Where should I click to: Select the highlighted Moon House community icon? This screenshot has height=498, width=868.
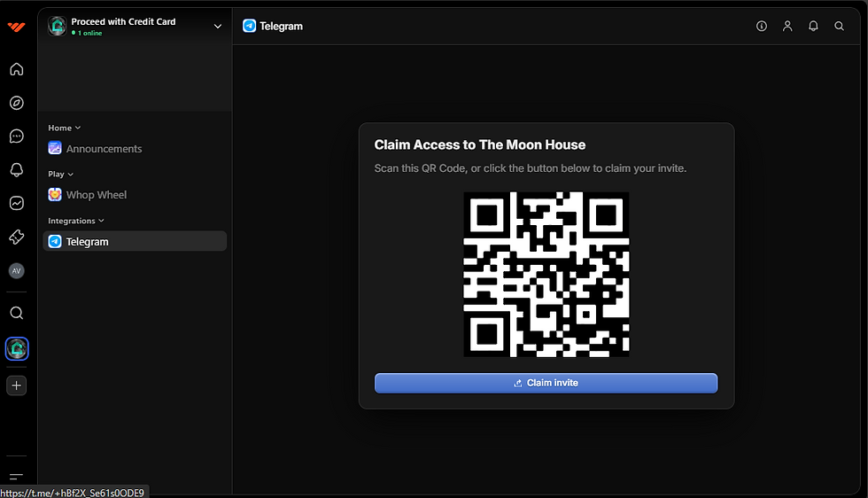[x=17, y=349]
